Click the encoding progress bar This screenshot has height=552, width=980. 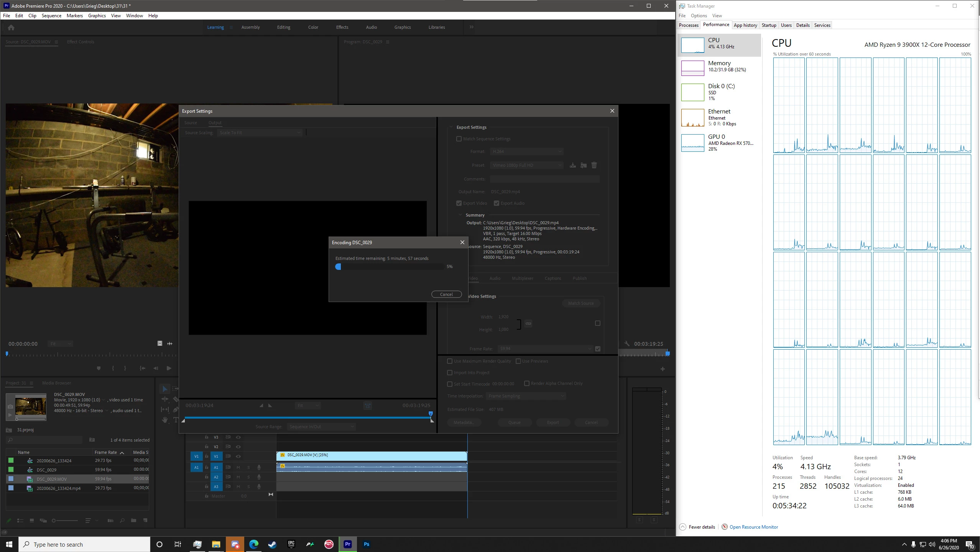[x=390, y=266]
